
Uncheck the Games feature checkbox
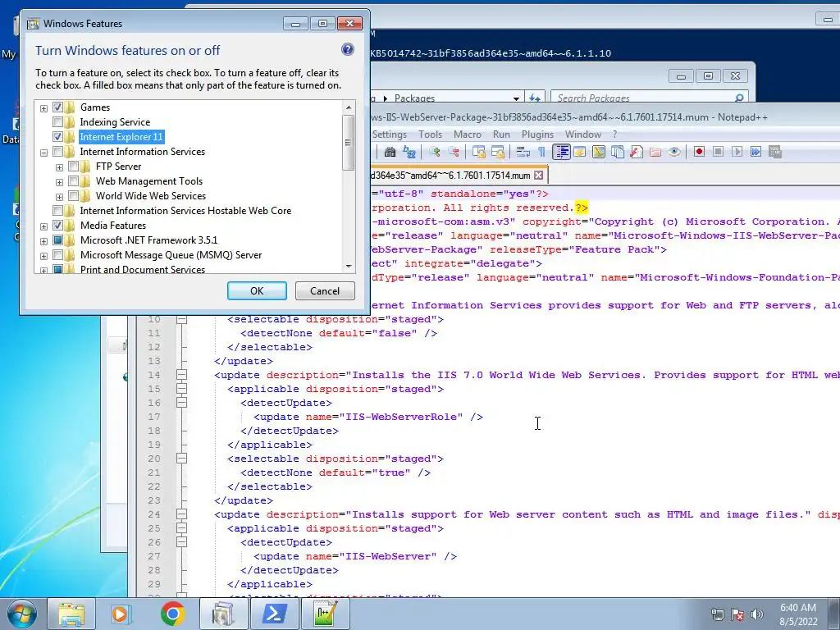(58, 107)
